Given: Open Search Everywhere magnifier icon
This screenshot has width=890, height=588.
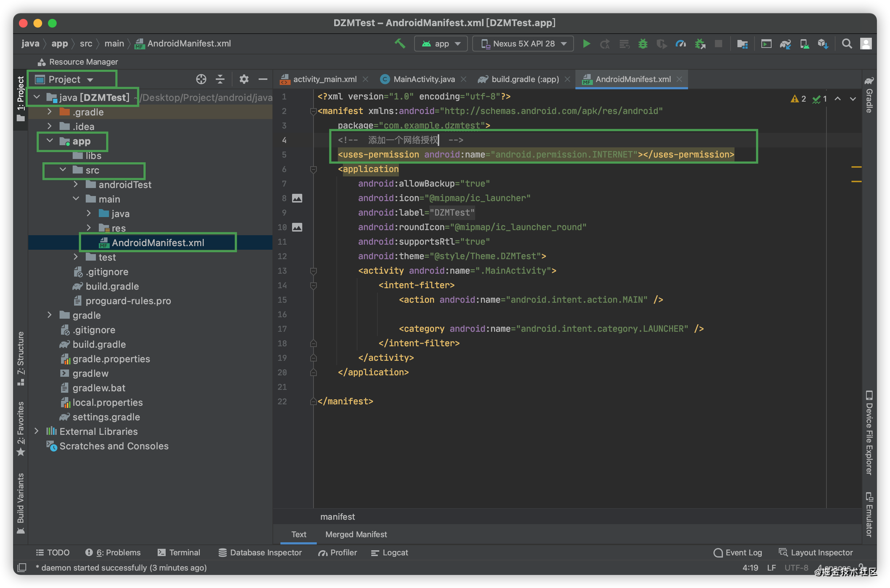Looking at the screenshot, I should [x=846, y=44].
